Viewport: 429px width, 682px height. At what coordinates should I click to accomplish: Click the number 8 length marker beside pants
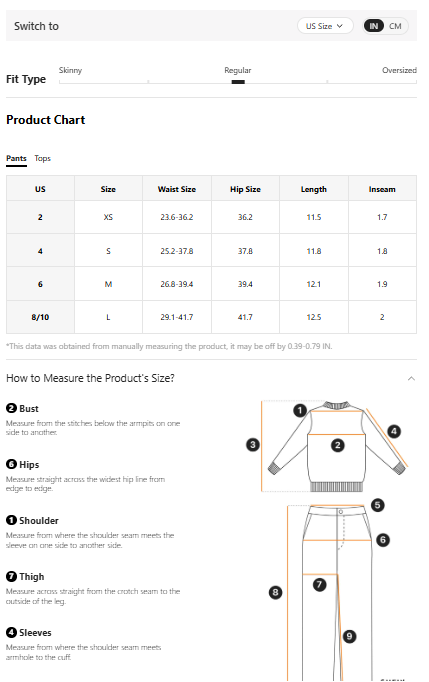coord(275,592)
